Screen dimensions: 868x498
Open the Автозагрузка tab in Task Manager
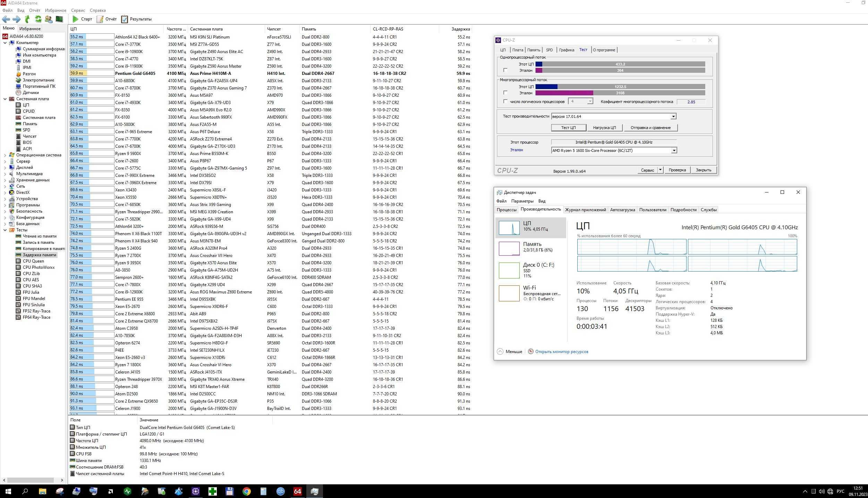pyautogui.click(x=622, y=210)
